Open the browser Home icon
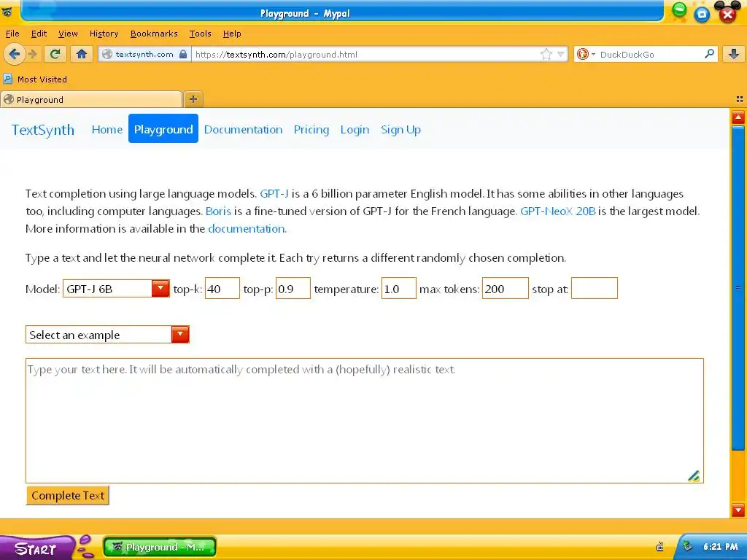The height and width of the screenshot is (560, 747). pyautogui.click(x=82, y=54)
